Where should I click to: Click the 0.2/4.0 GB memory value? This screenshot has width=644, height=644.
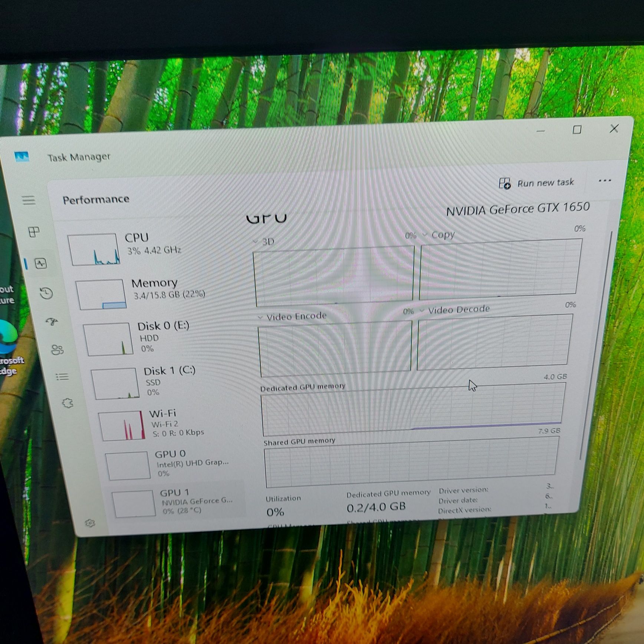click(376, 507)
